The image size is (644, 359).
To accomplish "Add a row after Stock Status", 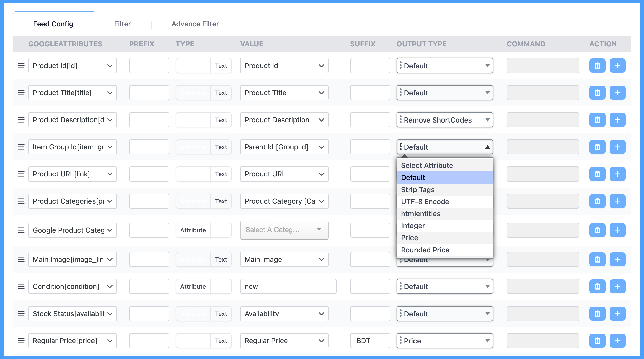I will 617,314.
